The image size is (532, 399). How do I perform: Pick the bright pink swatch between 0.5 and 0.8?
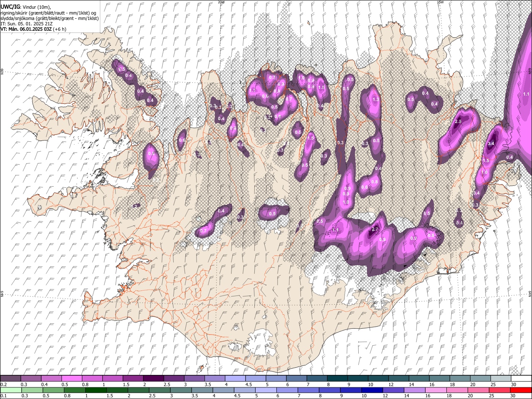click(x=72, y=379)
